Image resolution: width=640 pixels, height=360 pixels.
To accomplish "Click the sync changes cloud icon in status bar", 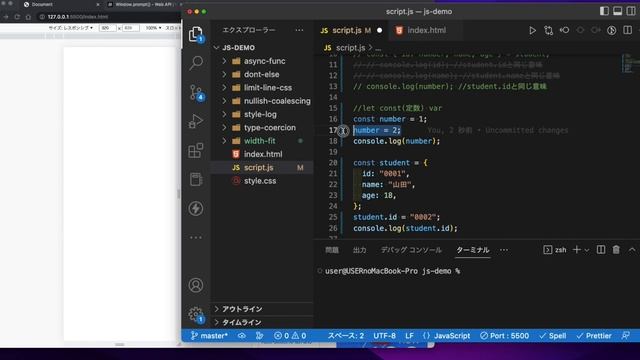I will pos(242,336).
